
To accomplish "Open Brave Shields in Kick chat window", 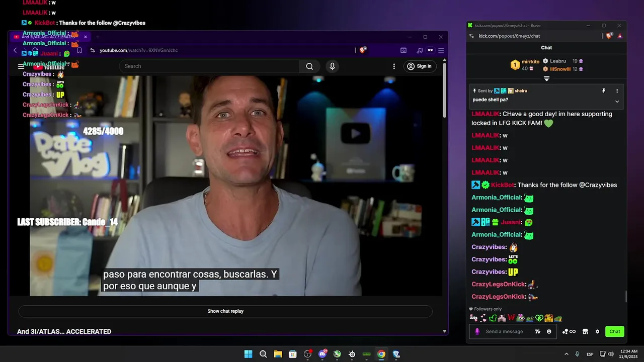I will (609, 36).
